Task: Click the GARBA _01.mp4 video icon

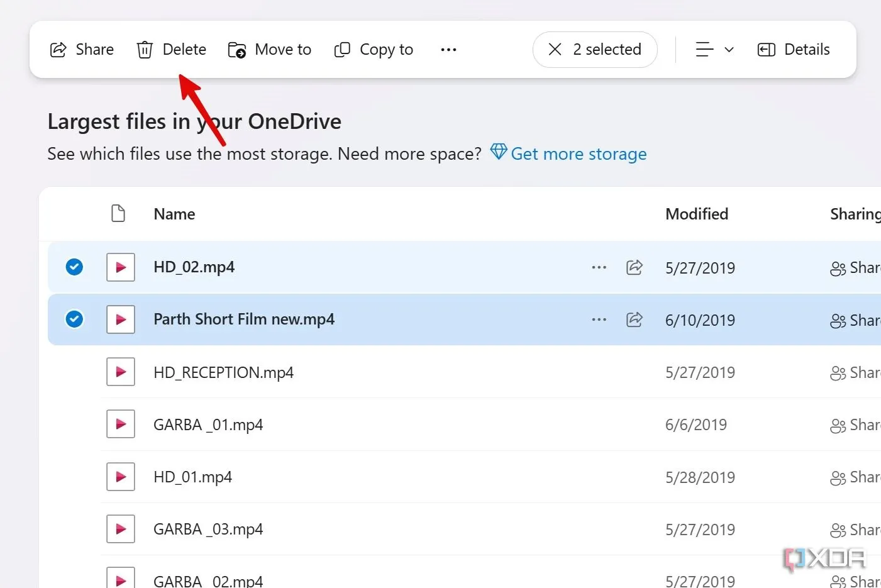Action: [121, 424]
